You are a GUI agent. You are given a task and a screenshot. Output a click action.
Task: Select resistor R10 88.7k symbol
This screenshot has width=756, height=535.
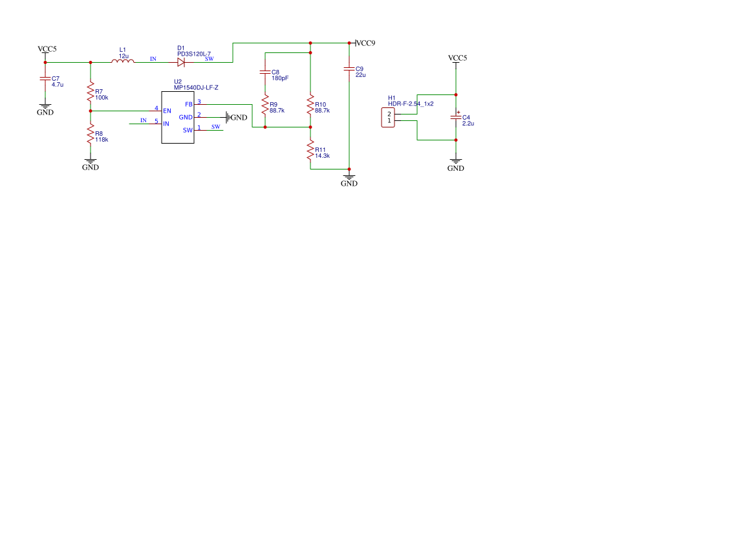click(x=310, y=105)
